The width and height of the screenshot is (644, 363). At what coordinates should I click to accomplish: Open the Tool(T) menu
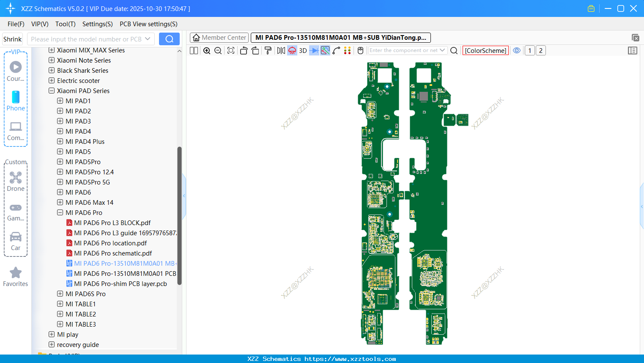66,24
